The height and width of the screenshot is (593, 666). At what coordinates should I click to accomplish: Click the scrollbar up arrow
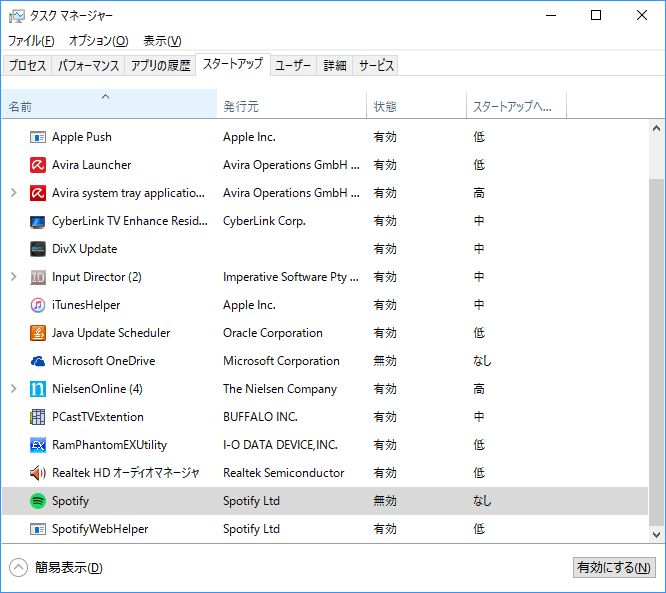[x=656, y=128]
